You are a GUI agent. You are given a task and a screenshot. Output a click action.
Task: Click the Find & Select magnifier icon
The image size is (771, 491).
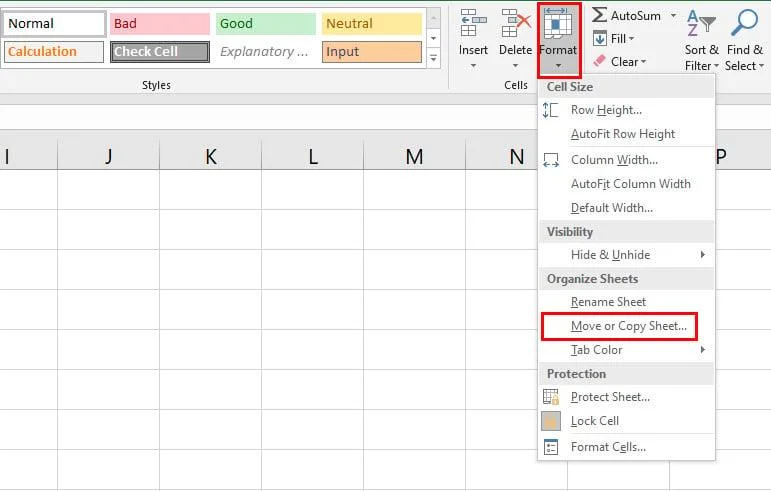click(744, 24)
